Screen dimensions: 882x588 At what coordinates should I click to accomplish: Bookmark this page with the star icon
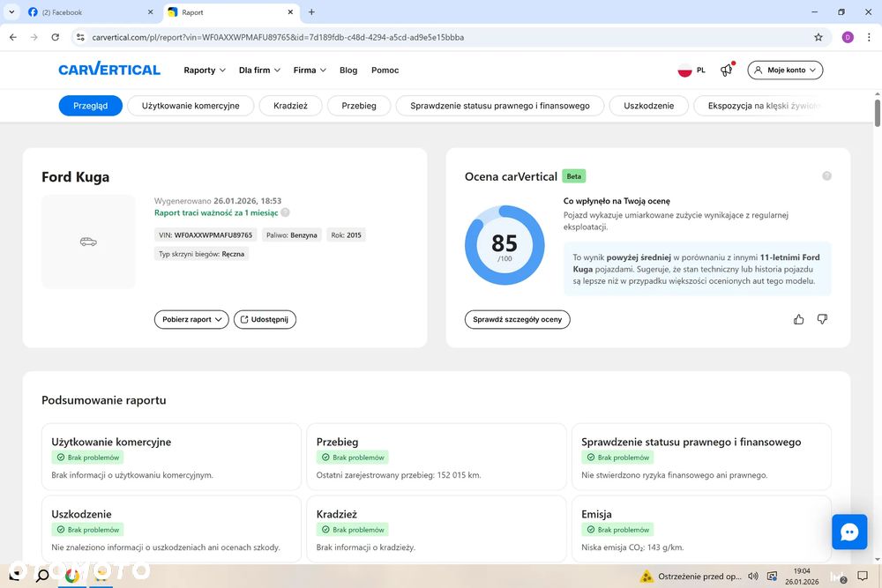pos(818,37)
